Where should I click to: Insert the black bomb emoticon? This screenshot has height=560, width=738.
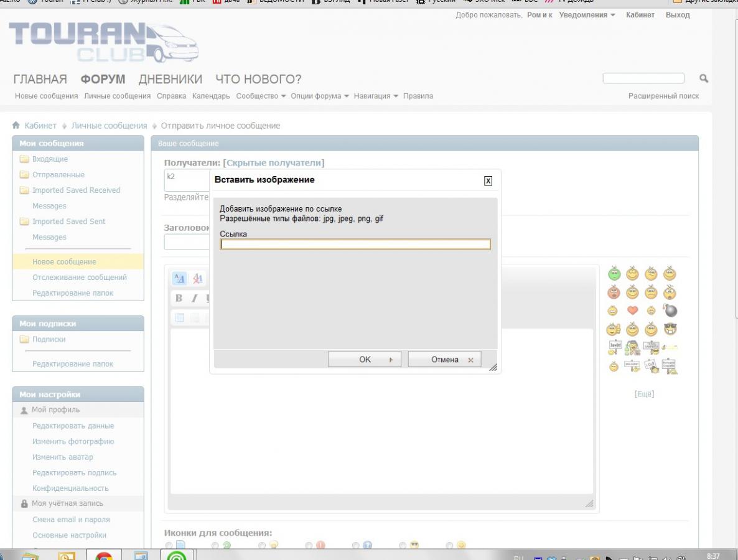click(670, 310)
